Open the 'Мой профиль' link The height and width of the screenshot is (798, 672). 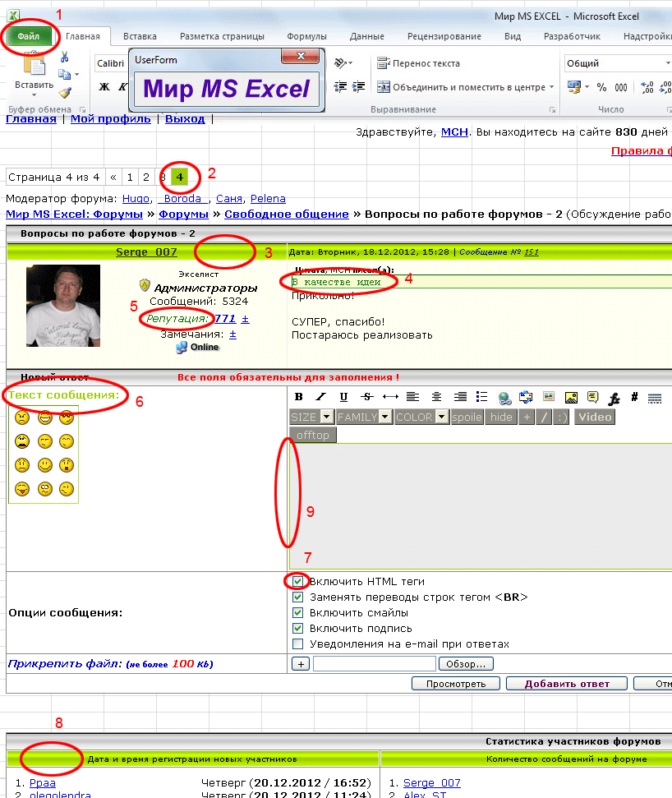coord(110,119)
